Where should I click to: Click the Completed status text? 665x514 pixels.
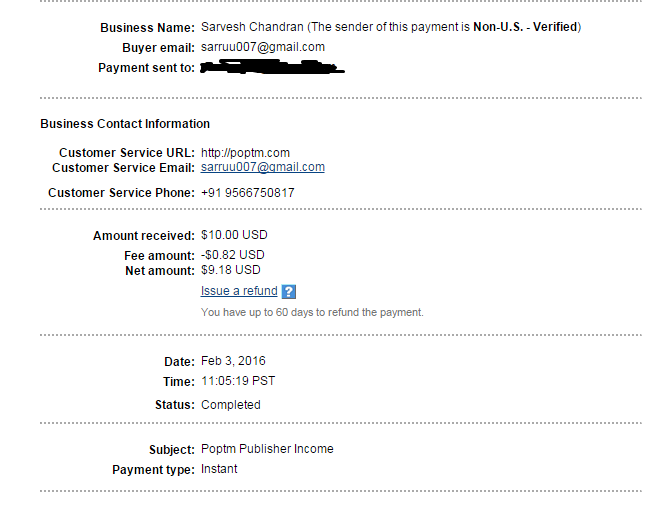pos(230,405)
